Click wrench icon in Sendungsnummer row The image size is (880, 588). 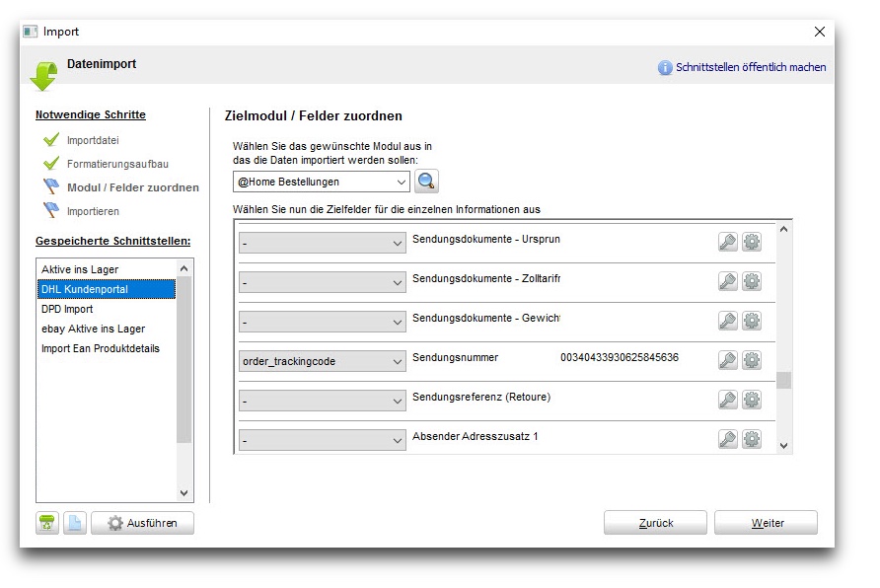[728, 360]
